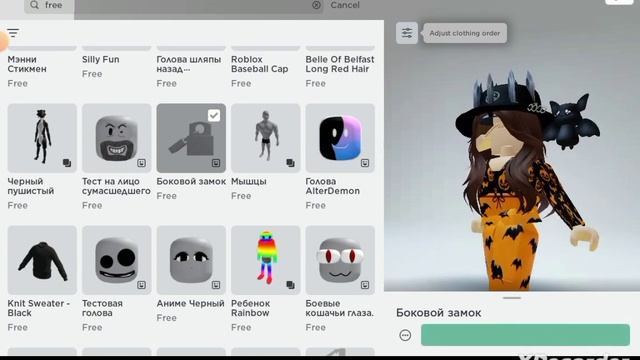Click the Adjust clothing order label
This screenshot has width=640, height=360.
(x=464, y=33)
